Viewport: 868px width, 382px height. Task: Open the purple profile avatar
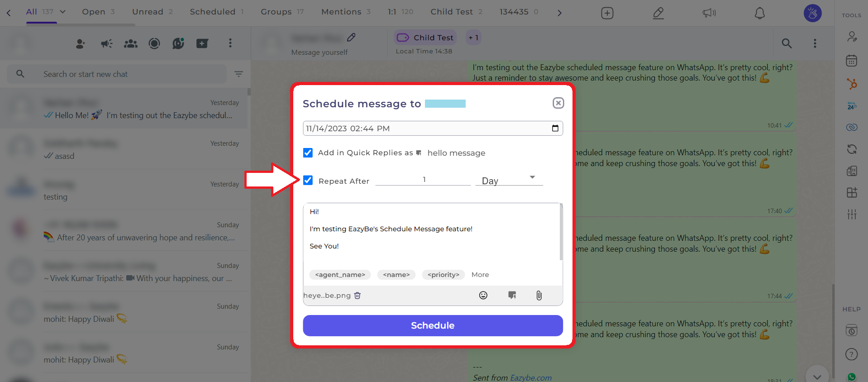pyautogui.click(x=812, y=13)
